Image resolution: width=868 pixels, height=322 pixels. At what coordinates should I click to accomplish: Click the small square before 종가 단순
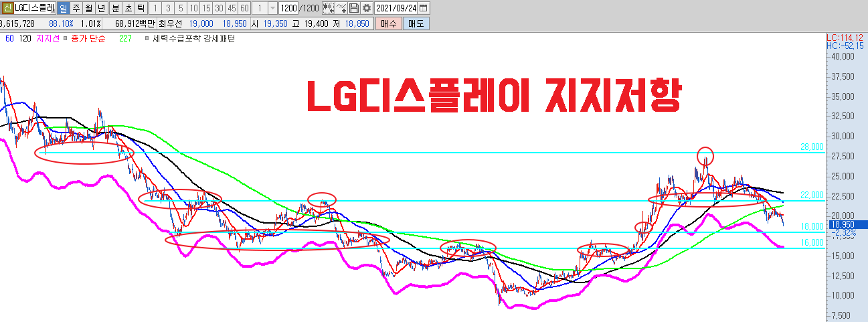tap(65, 39)
